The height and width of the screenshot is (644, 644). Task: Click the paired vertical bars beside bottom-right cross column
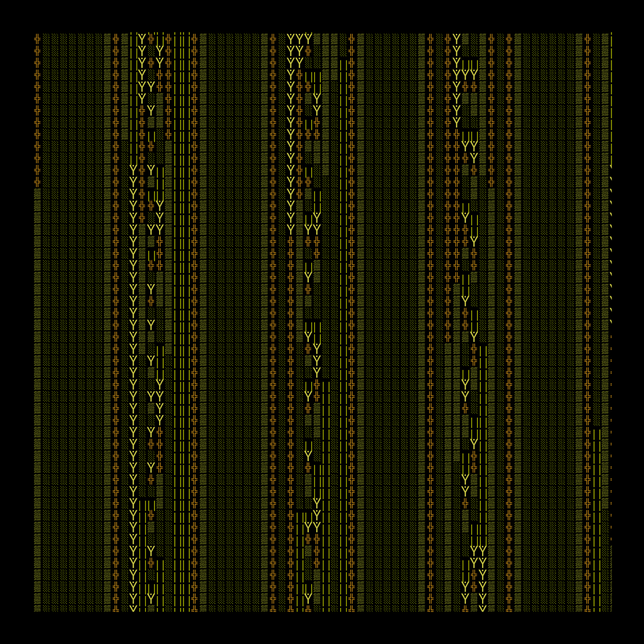tap(597, 520)
